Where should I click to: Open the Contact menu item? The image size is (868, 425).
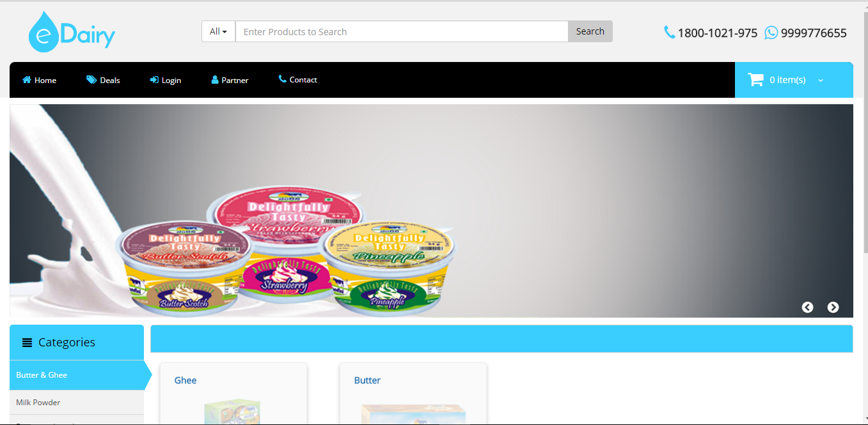tap(298, 80)
